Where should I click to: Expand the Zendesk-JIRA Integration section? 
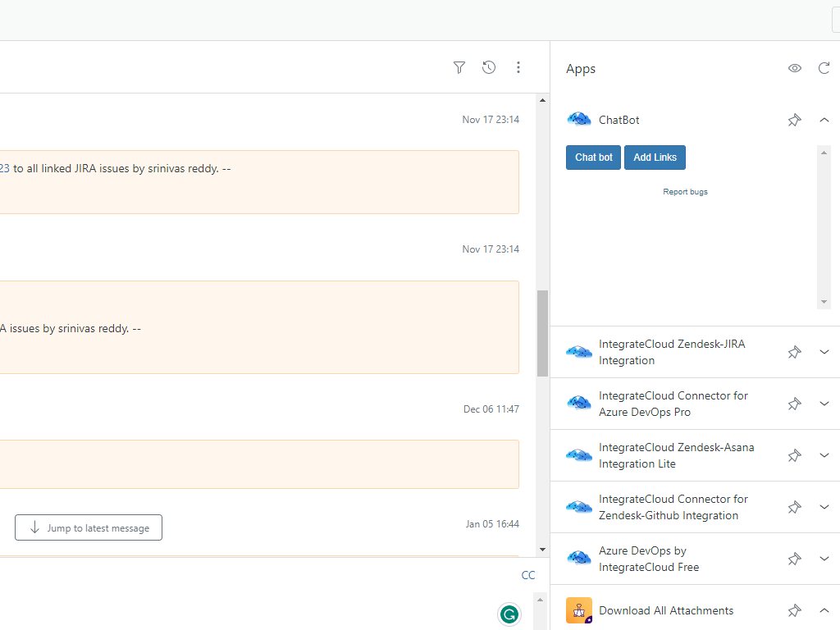click(824, 352)
